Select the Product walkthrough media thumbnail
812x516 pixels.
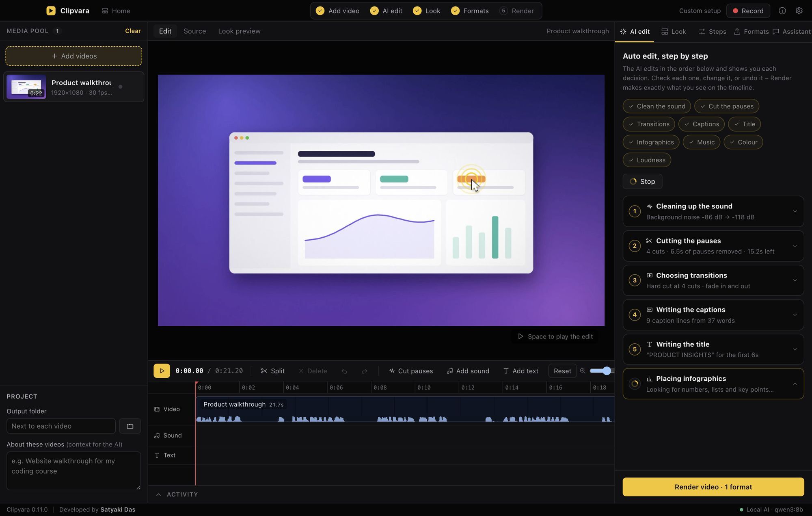(x=26, y=87)
